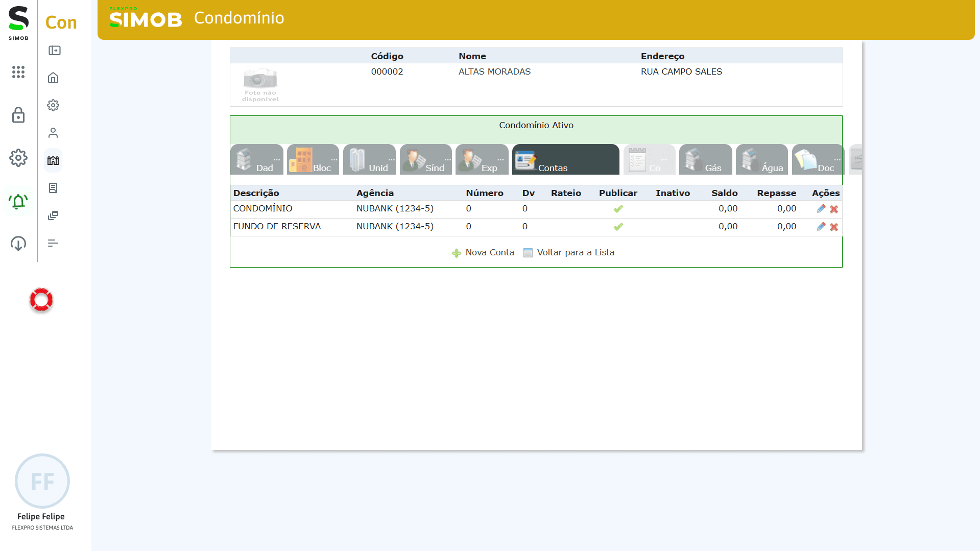Click the padlock icon in left rail
Image resolution: width=980 pixels, height=551 pixels.
click(18, 115)
